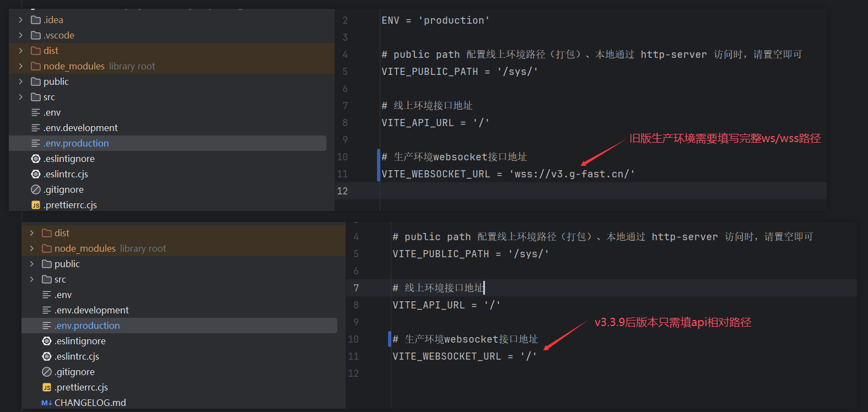Open the public folder in the lower tree
The width and height of the screenshot is (868, 412).
click(x=67, y=264)
